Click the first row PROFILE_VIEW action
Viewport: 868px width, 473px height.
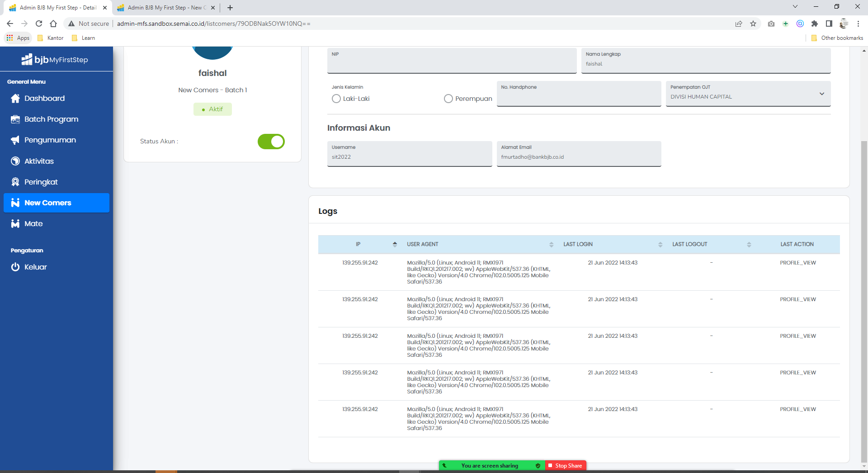(798, 263)
